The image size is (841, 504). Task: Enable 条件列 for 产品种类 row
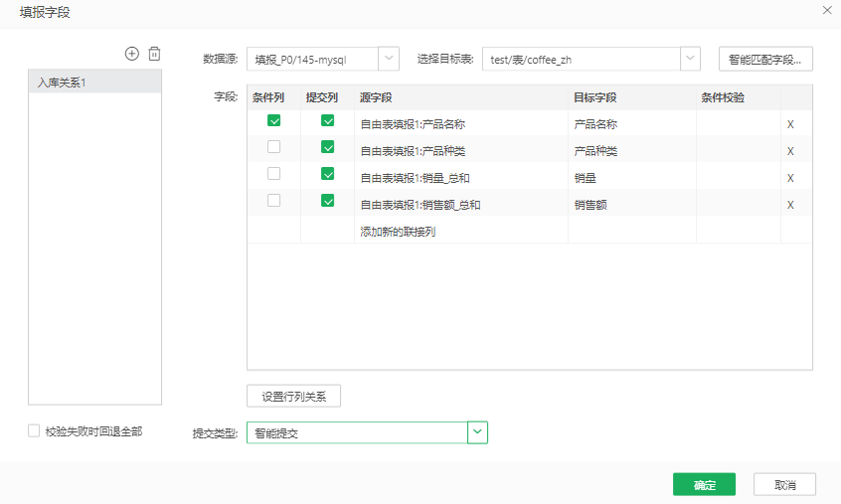(273, 147)
